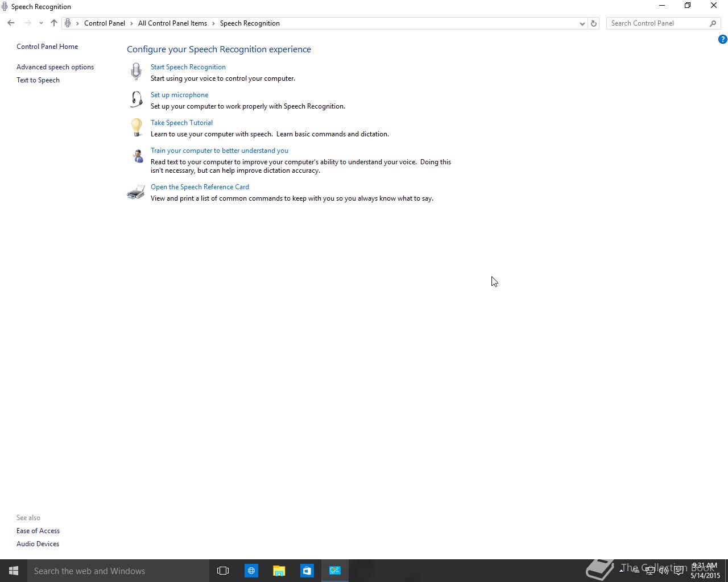Click the microphone icon in the address bar
This screenshot has width=728, height=582.
[x=68, y=23]
